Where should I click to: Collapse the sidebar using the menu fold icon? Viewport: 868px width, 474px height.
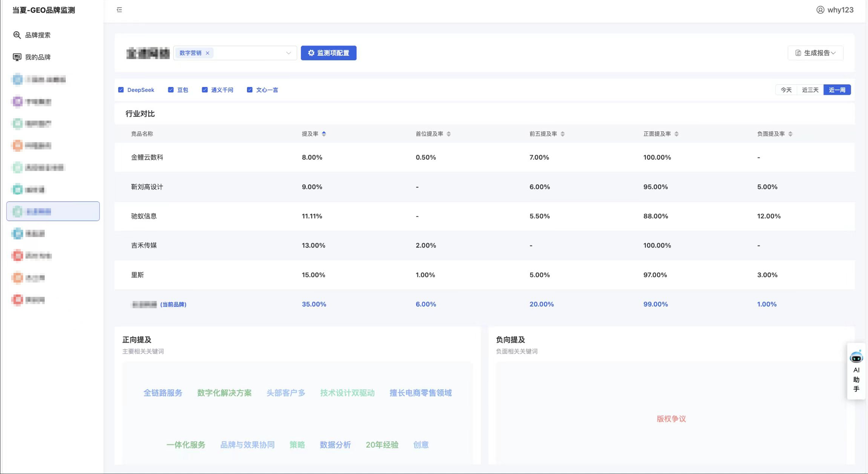(119, 10)
